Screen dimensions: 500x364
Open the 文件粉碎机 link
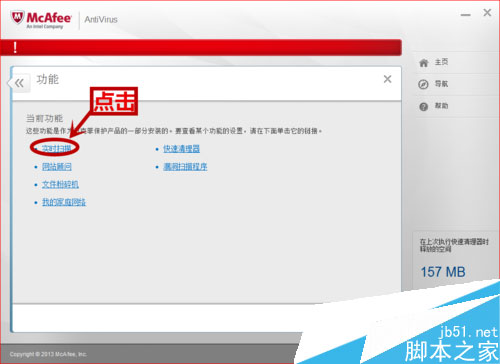click(60, 184)
